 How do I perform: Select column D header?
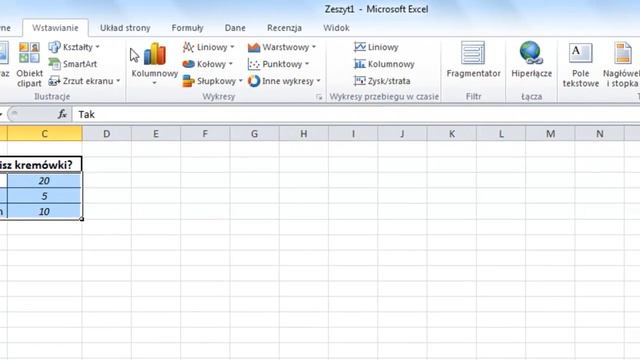pyautogui.click(x=107, y=134)
